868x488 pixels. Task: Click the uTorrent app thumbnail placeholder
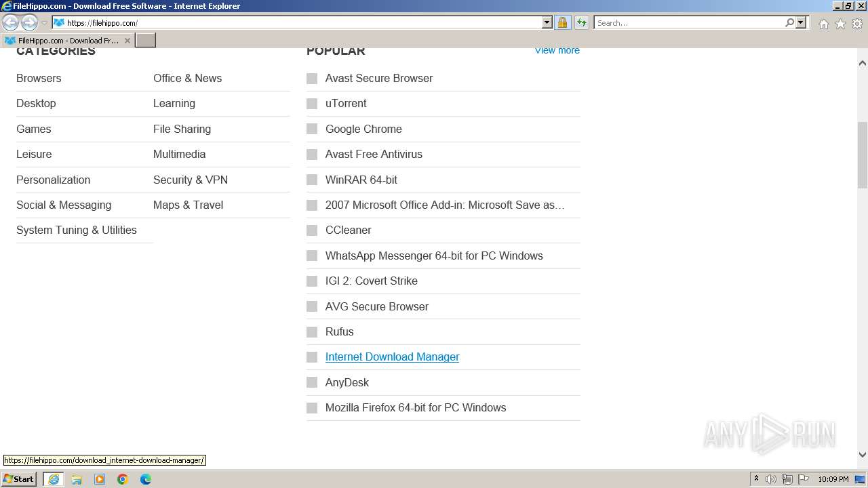[312, 104]
